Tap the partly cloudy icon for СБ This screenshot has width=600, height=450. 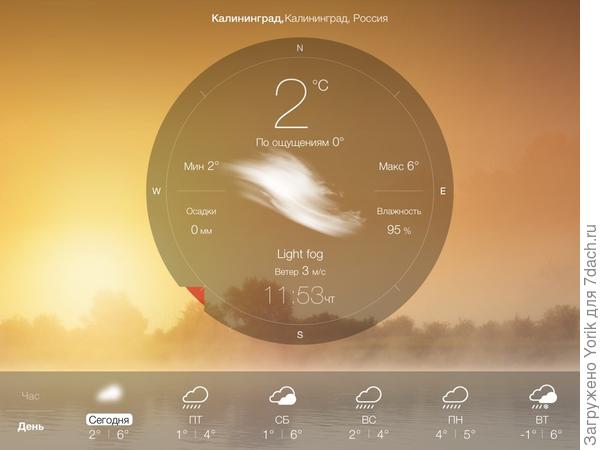pos(282,397)
